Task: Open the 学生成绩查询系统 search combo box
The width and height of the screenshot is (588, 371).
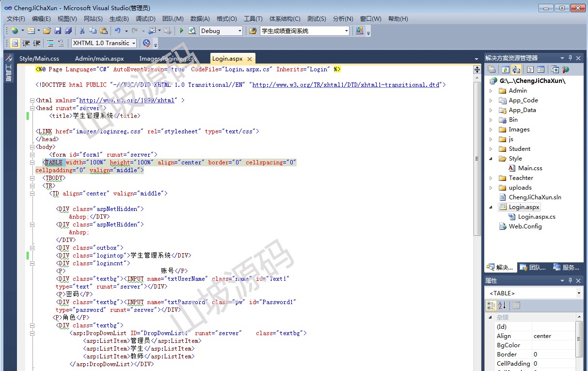Action: point(346,31)
